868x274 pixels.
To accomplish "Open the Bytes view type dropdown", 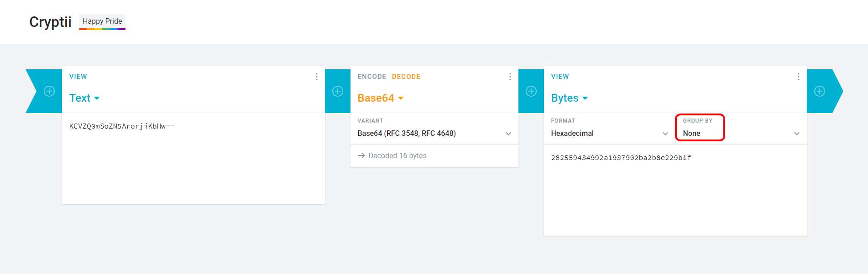I will pyautogui.click(x=569, y=98).
